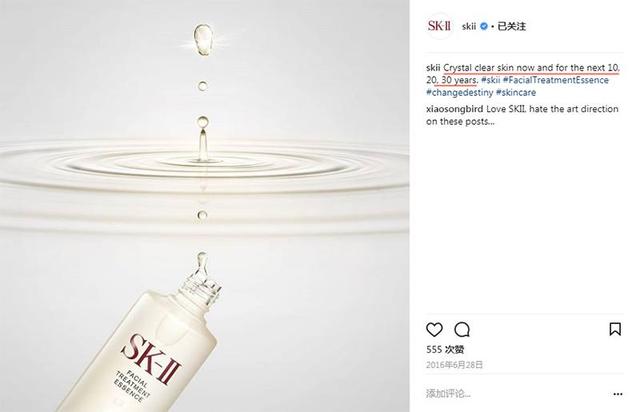This screenshot has width=640, height=412.
Task: Save post with the bookmark icon
Action: click(615, 329)
